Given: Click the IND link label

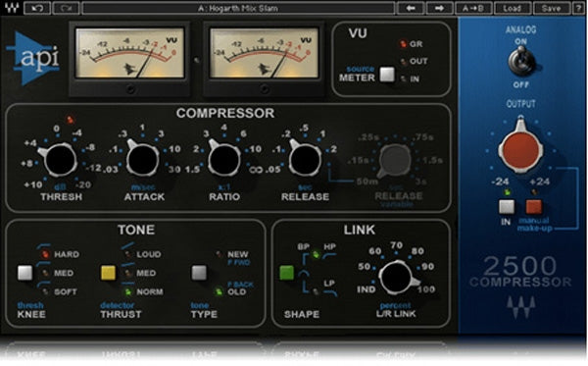Looking at the screenshot, I should click(x=366, y=289).
